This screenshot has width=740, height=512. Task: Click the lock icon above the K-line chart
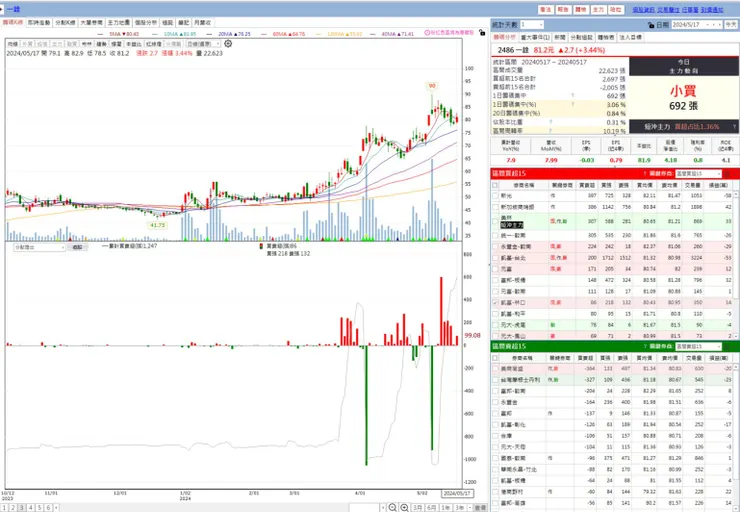pyautogui.click(x=482, y=33)
